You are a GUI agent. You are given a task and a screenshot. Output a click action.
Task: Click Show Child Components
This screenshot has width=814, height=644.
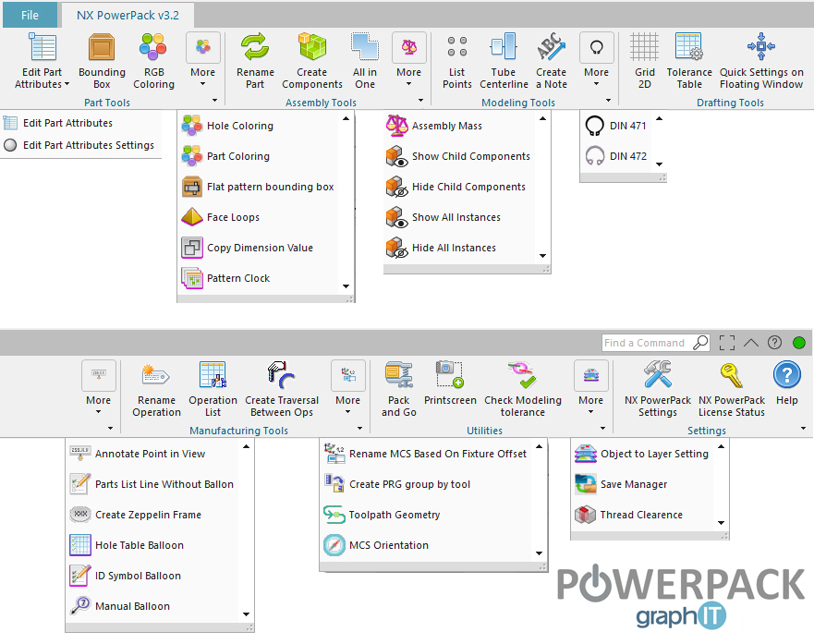459,156
